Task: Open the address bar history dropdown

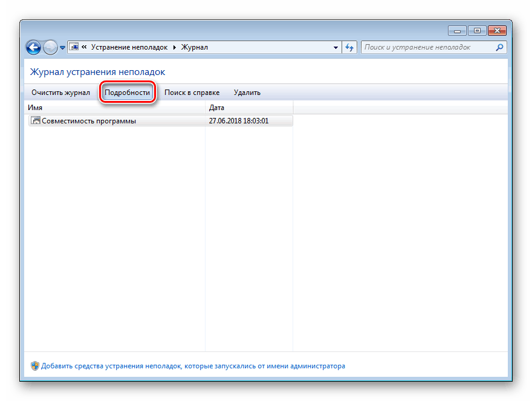Action: coord(336,47)
